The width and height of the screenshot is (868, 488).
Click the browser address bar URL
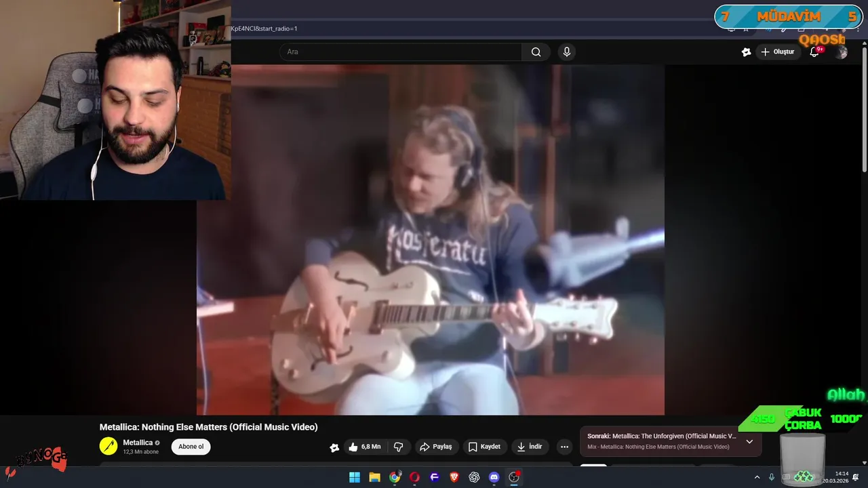264,28
